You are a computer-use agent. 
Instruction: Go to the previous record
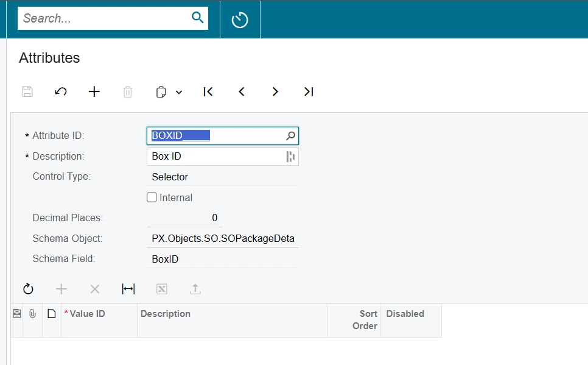click(x=242, y=91)
